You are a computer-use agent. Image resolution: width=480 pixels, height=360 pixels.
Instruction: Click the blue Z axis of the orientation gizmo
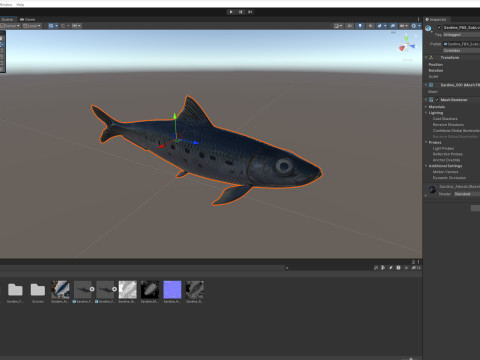(x=413, y=46)
